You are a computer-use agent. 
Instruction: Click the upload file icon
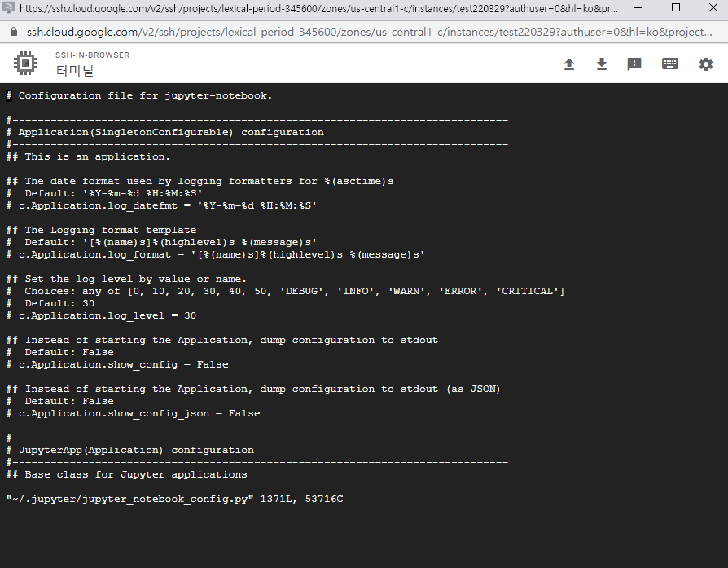(x=569, y=64)
